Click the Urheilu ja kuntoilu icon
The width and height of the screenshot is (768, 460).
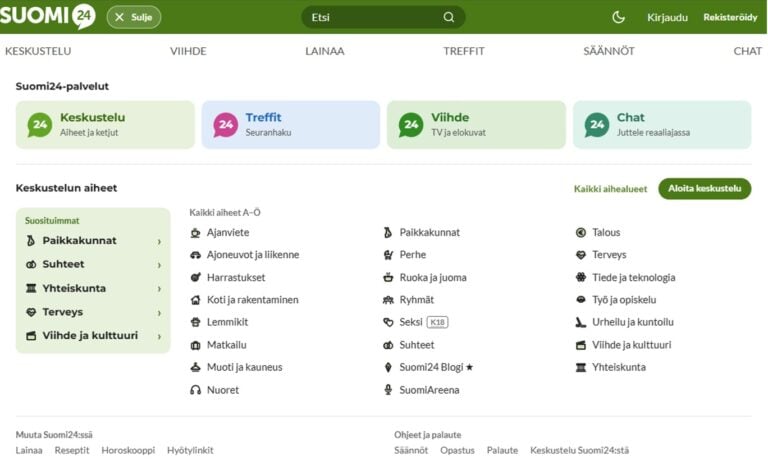581,322
